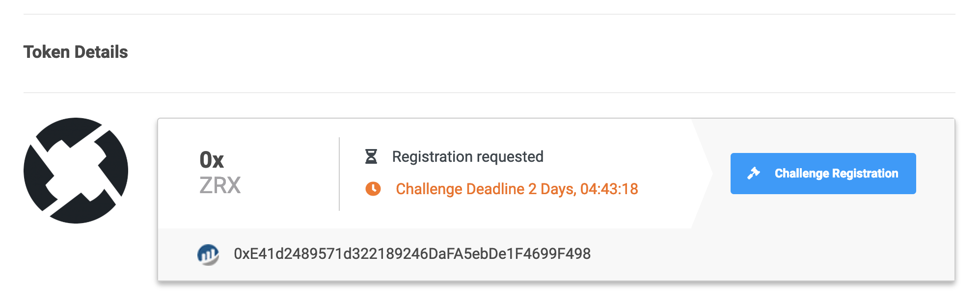Select the ZRX ticker symbol
980x303 pixels.
point(220,186)
